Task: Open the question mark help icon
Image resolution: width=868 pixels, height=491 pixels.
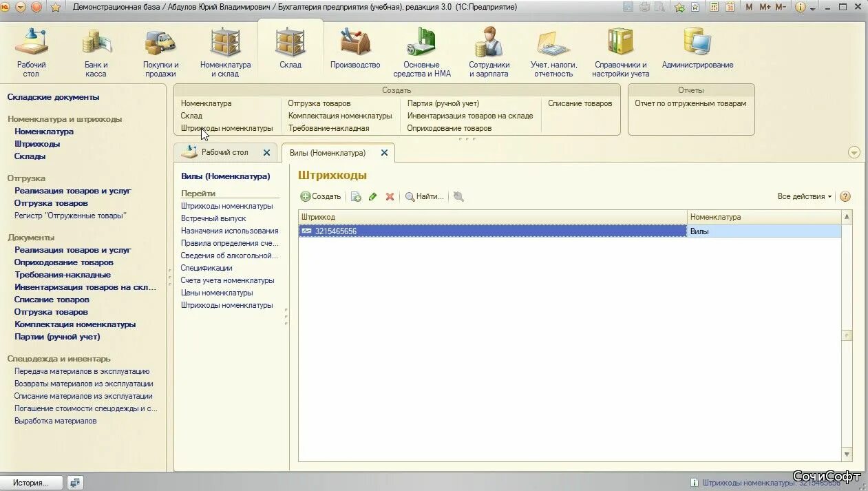Action: click(x=845, y=196)
